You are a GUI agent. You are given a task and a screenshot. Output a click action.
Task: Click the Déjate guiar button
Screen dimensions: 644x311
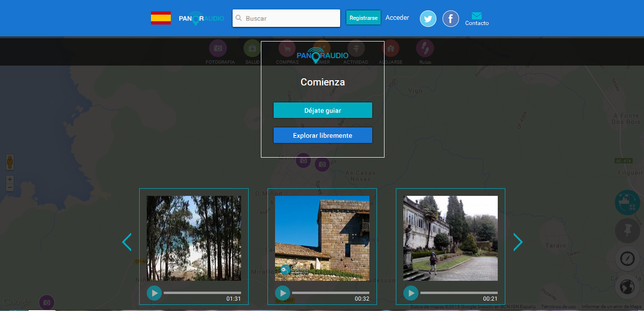tap(323, 110)
